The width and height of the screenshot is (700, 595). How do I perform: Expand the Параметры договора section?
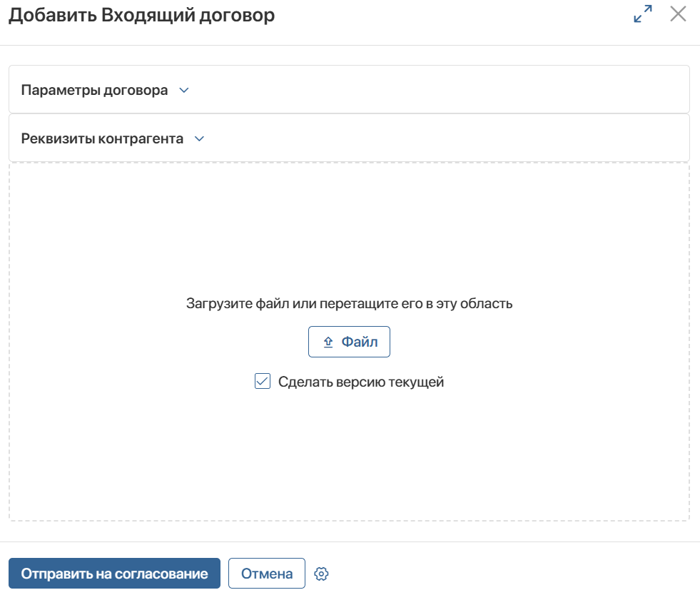coord(349,90)
